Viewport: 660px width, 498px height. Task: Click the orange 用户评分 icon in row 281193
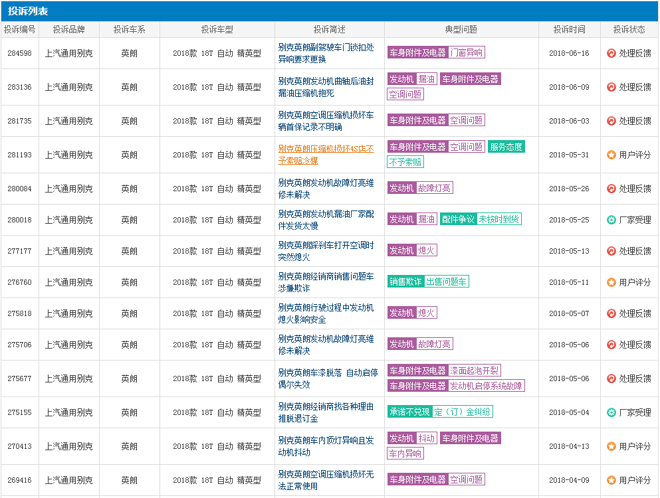click(611, 155)
